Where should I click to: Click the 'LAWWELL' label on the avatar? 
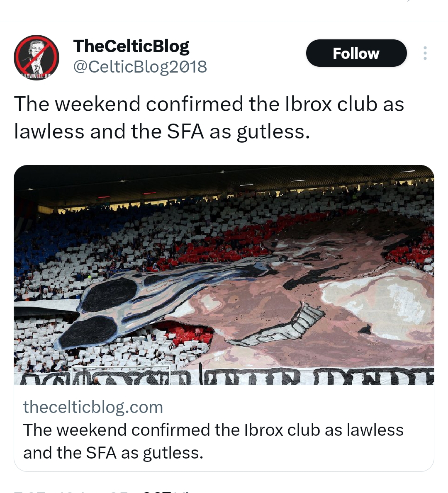click(34, 76)
